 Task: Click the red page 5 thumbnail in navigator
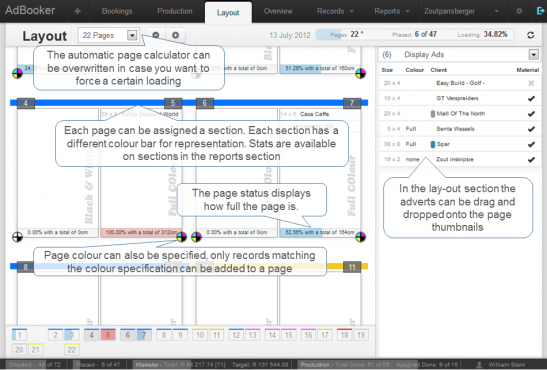tap(108, 335)
